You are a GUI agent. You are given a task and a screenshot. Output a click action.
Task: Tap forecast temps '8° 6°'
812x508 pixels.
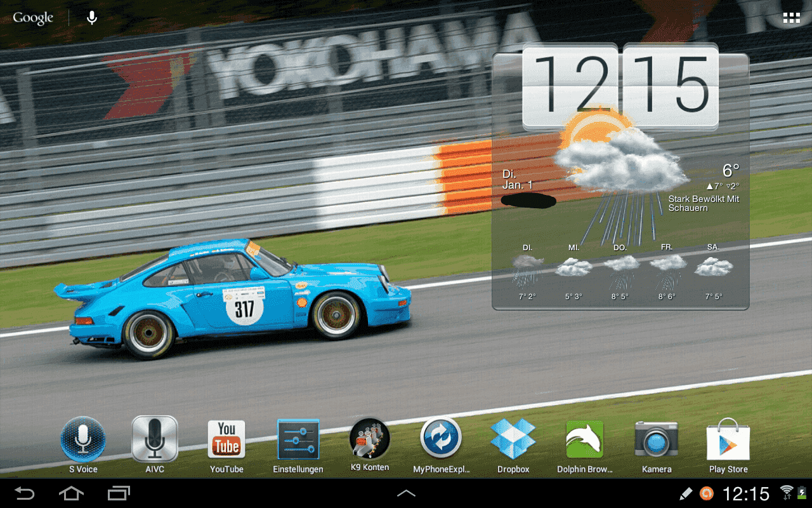click(x=667, y=297)
